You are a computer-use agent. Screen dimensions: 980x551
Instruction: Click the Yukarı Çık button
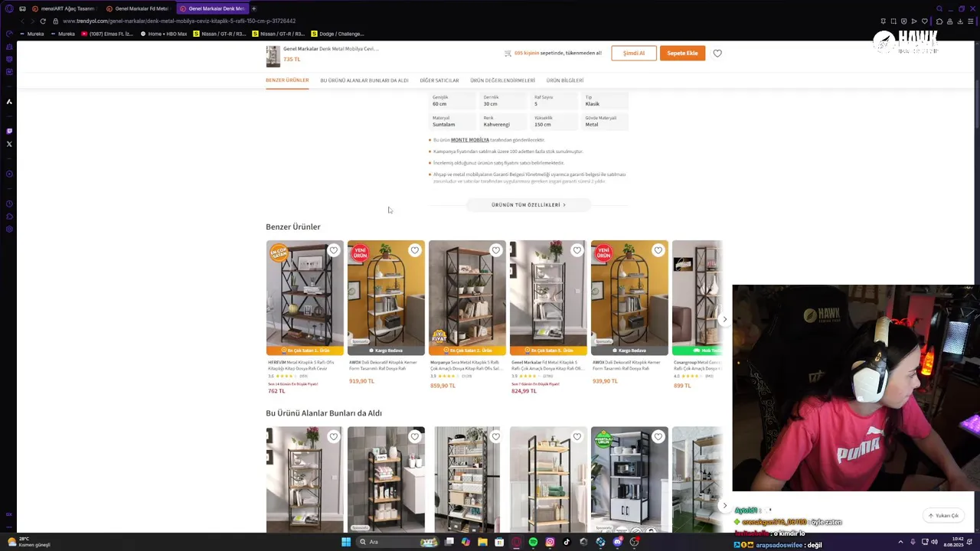pos(943,515)
